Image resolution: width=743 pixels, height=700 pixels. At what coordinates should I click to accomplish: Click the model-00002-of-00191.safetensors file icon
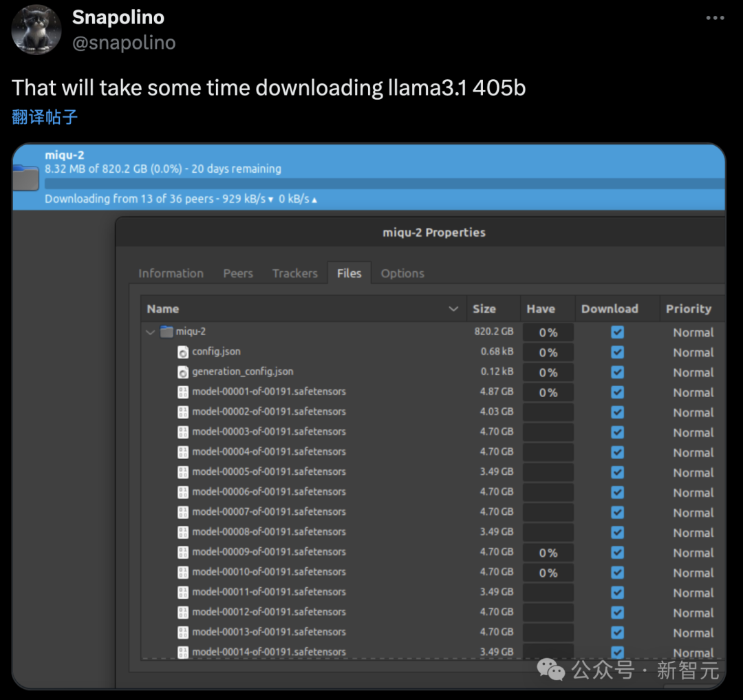pos(183,412)
